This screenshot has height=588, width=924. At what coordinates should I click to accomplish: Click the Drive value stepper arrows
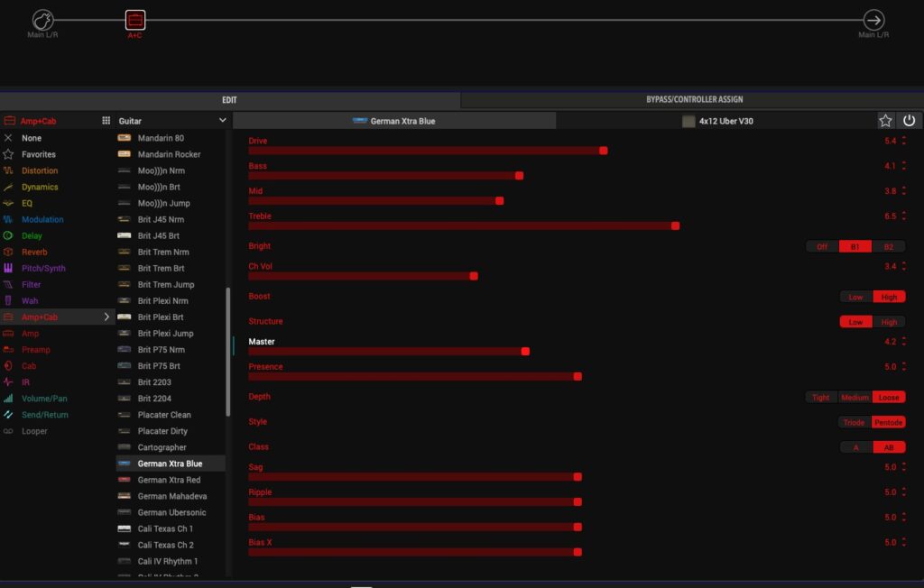pos(904,141)
